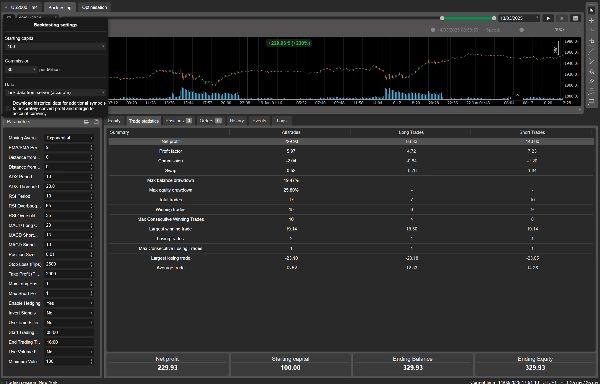Click the left handle of the green date range slider
This screenshot has height=384, width=600.
coord(442,18)
